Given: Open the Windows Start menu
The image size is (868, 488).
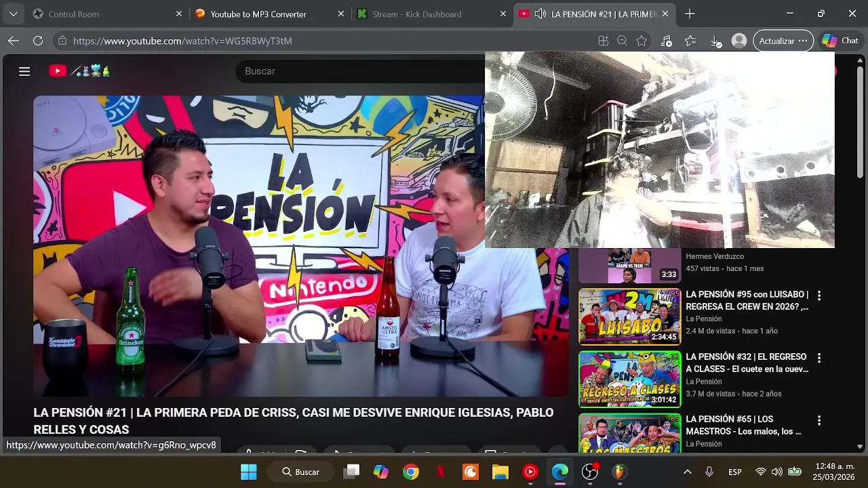Looking at the screenshot, I should pyautogui.click(x=249, y=472).
